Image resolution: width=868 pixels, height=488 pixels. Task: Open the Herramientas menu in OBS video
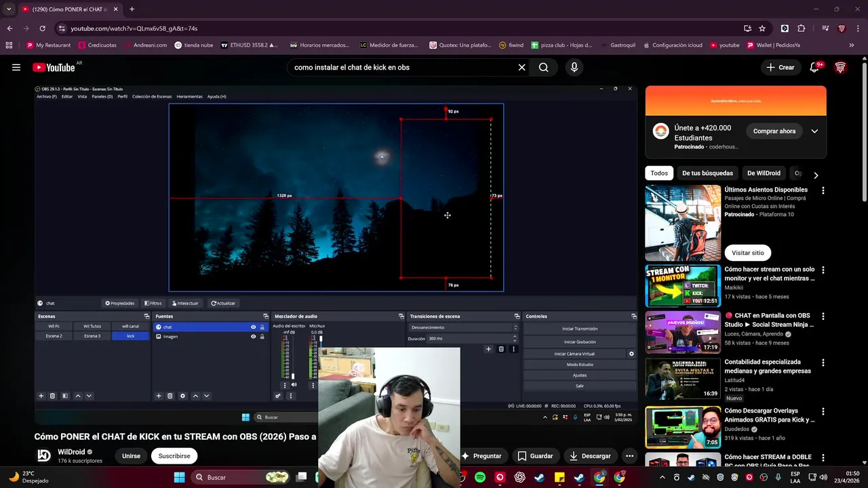189,96
